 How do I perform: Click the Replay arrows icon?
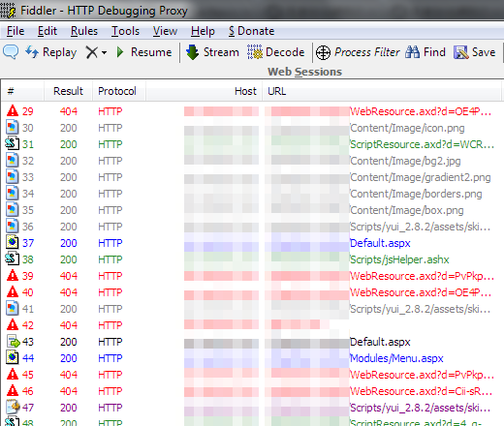tap(32, 52)
